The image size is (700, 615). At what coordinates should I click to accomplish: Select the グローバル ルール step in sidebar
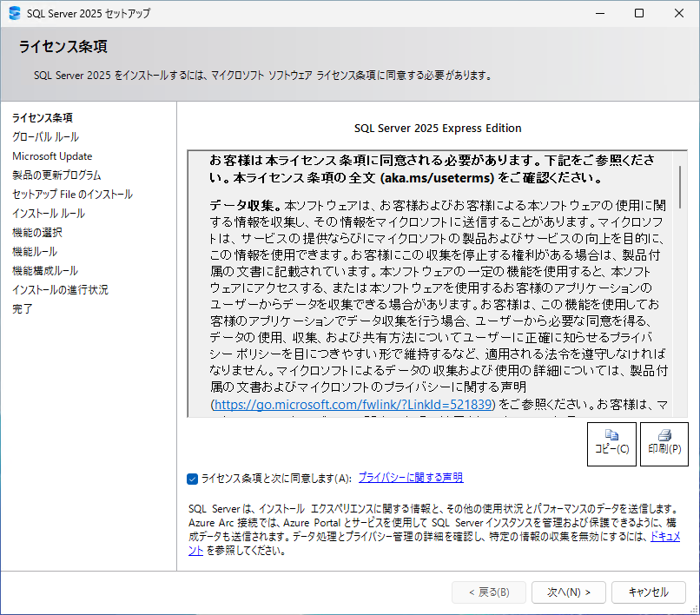(45, 137)
